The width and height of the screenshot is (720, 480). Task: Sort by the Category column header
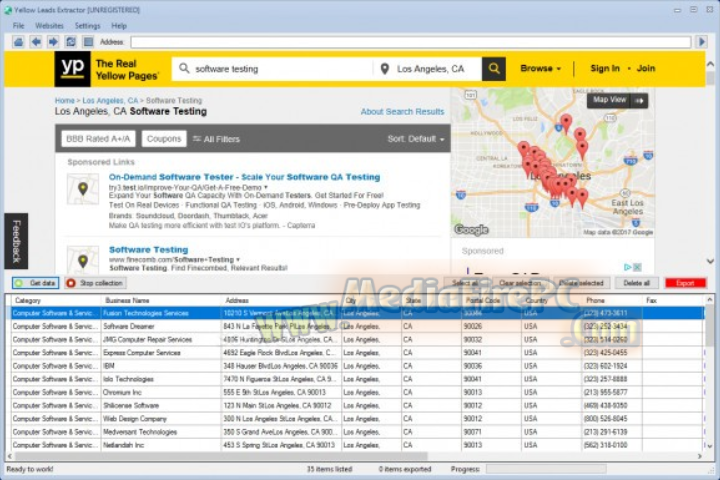pyautogui.click(x=55, y=300)
